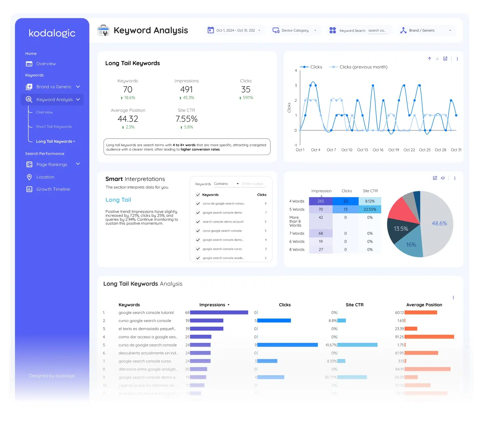Collapse the Keyword Analysis sidebar chevron
This screenshot has width=480, height=448.
(78, 99)
